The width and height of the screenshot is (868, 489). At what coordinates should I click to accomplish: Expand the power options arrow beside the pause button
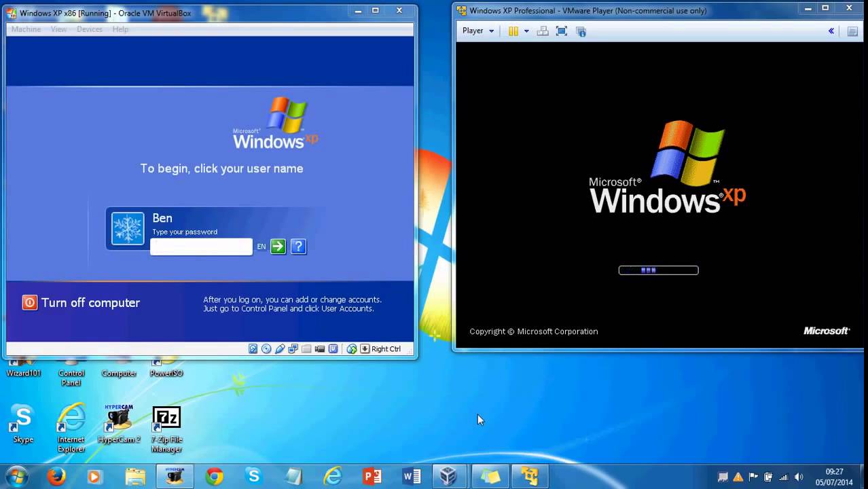(x=526, y=31)
